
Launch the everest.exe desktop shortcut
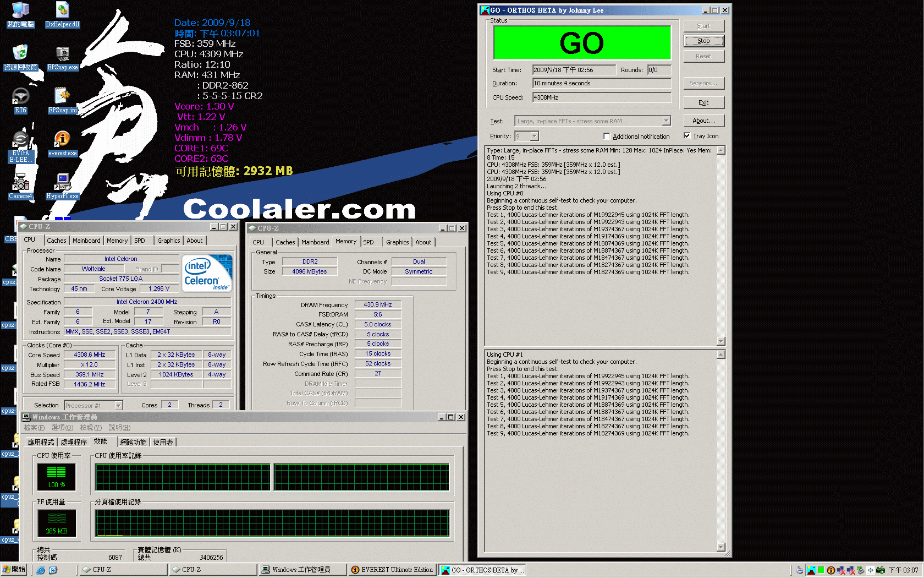62,143
